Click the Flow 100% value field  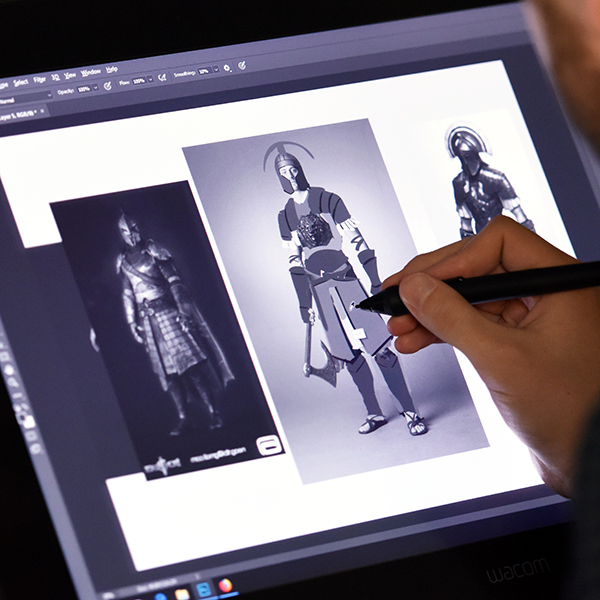(x=139, y=81)
